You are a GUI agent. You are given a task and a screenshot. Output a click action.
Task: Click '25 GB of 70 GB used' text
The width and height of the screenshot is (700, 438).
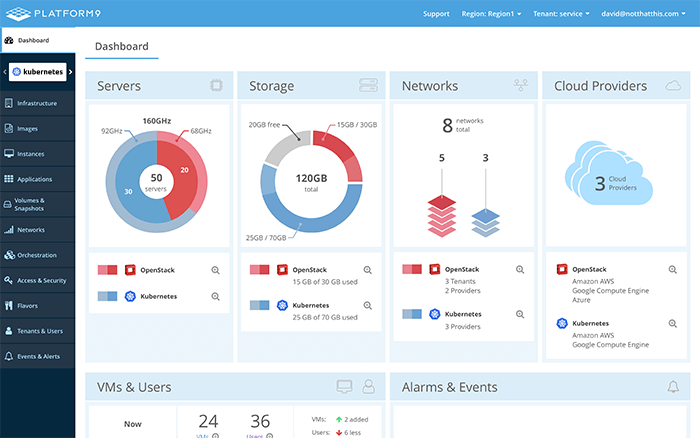click(325, 317)
